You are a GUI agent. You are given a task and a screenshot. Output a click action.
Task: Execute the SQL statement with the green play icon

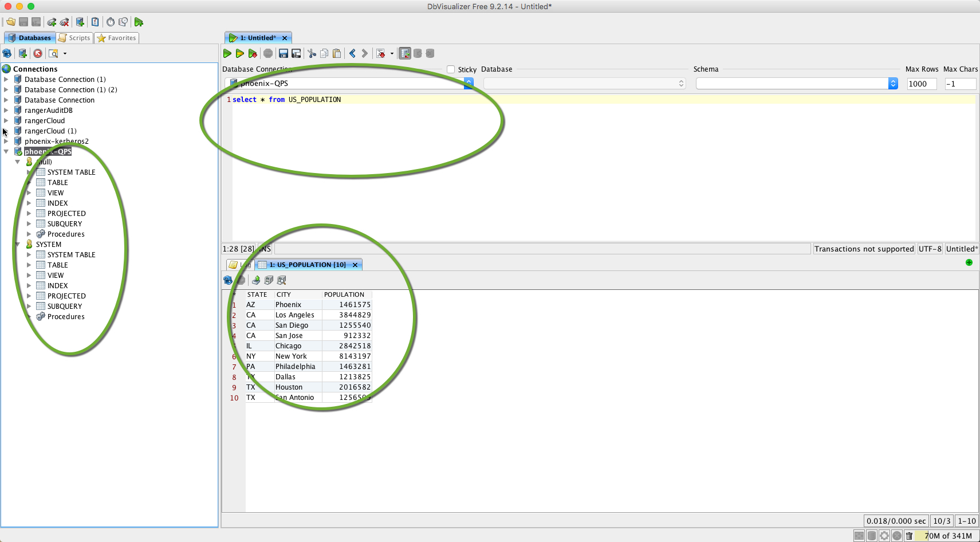[227, 53]
